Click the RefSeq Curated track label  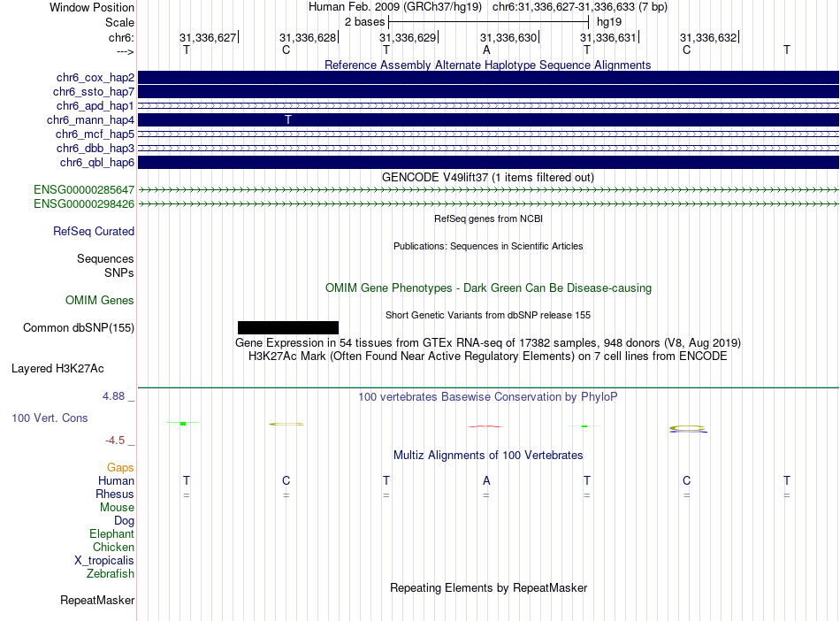click(94, 232)
